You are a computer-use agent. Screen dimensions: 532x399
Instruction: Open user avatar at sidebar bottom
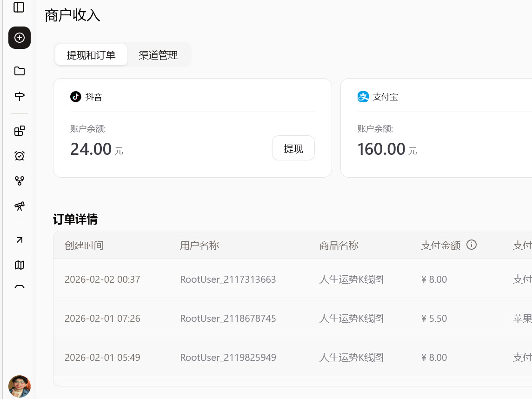20,386
